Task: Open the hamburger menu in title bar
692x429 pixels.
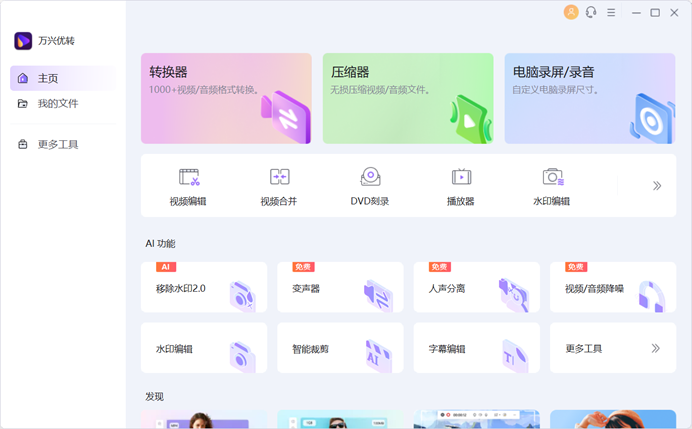Action: tap(611, 12)
